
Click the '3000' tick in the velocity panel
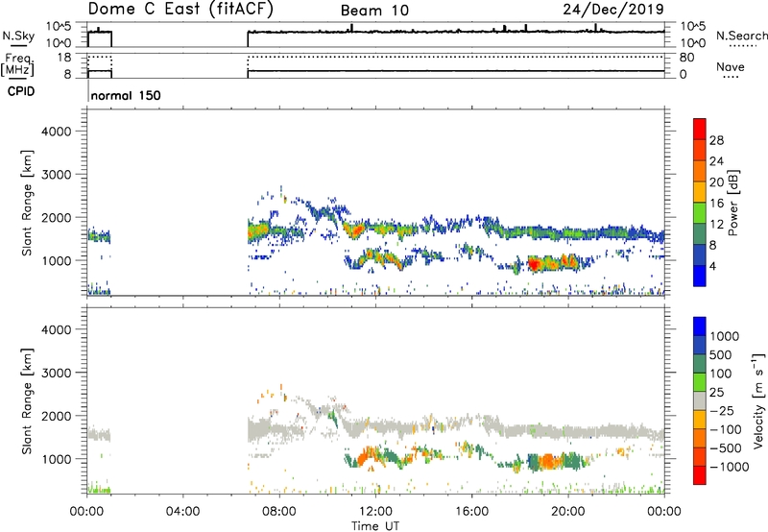[57, 373]
